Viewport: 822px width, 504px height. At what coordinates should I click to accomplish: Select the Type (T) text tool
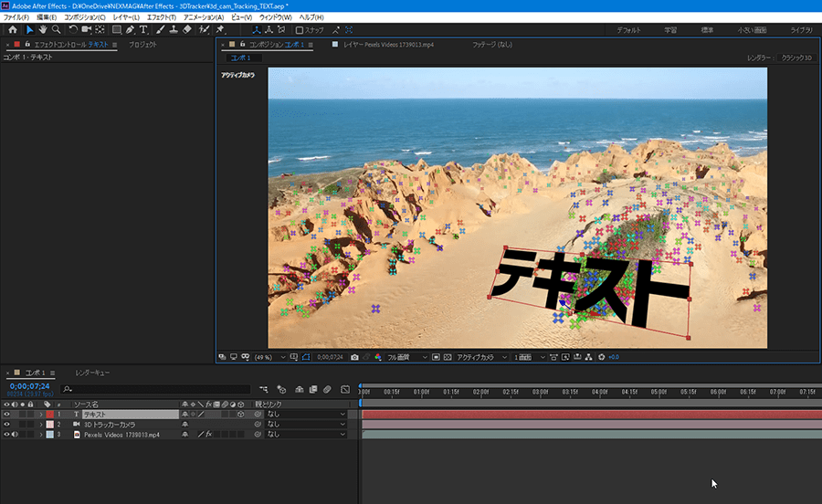click(143, 30)
